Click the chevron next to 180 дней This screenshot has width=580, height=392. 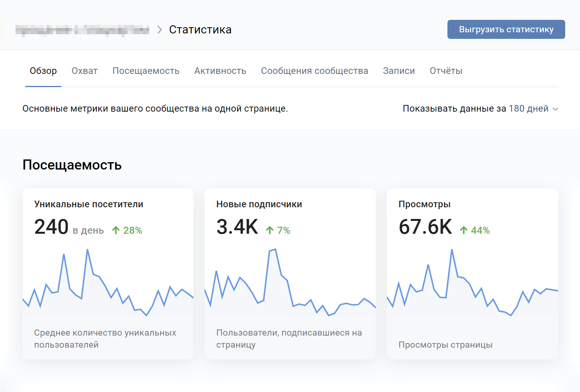(x=556, y=109)
